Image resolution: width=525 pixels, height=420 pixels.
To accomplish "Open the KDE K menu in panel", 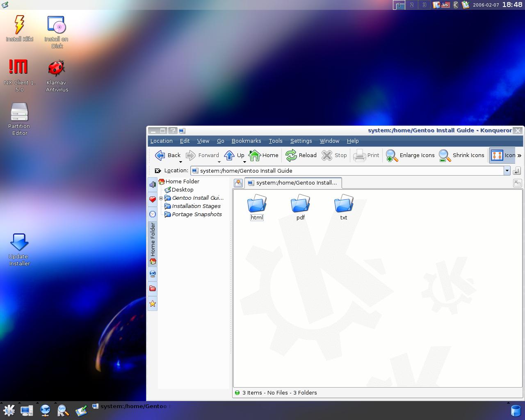I will 9,410.
